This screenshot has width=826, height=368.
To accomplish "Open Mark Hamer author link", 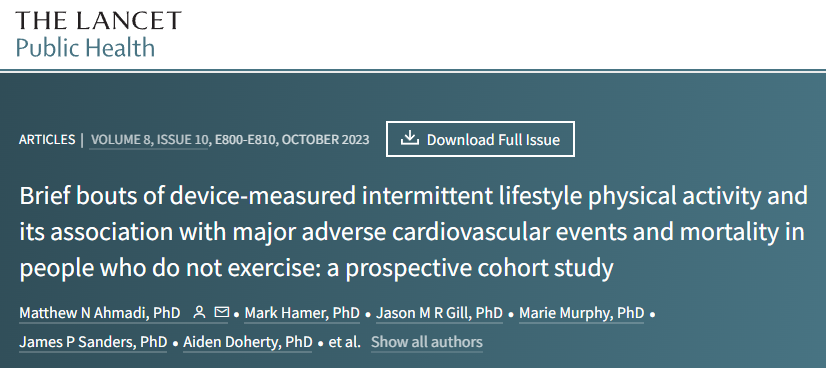I will click(x=302, y=313).
